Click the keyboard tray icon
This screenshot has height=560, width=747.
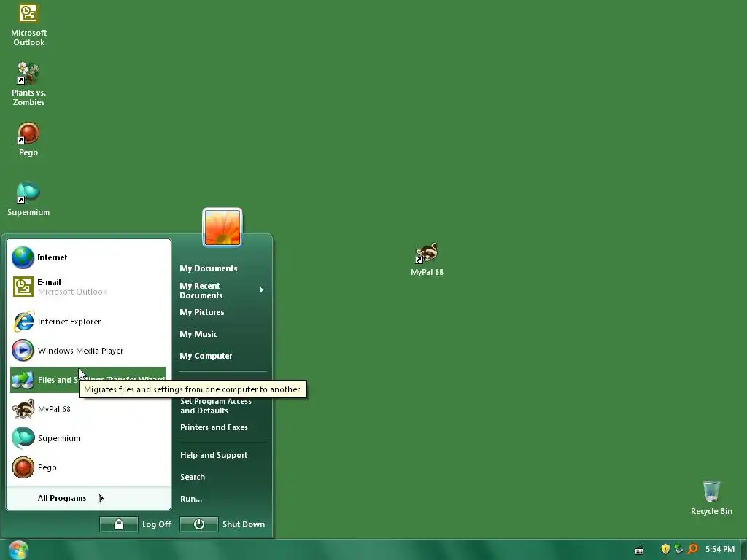639,551
